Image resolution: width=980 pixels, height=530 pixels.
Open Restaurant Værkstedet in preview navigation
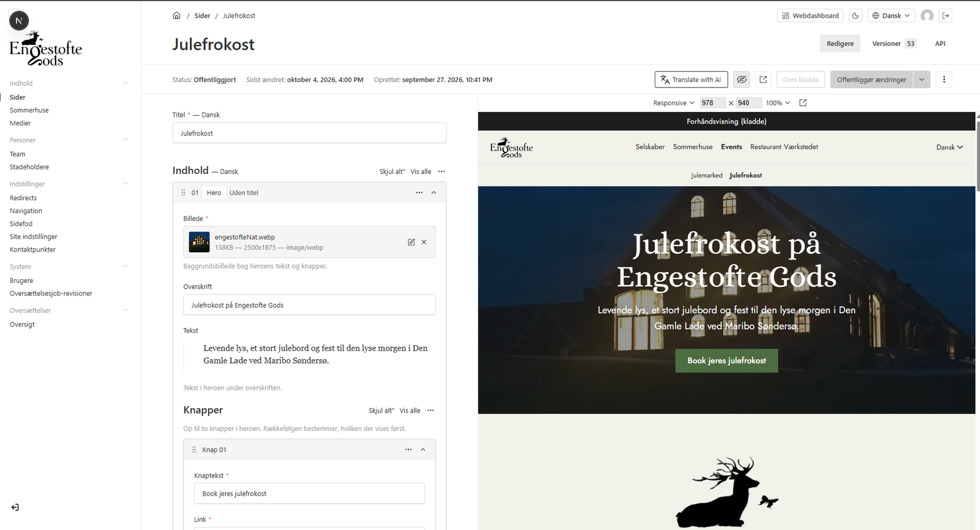(784, 147)
